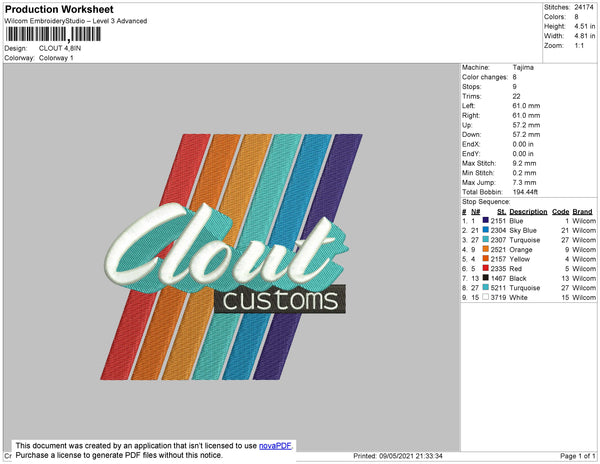Click the Sky Blue description text

tap(523, 230)
